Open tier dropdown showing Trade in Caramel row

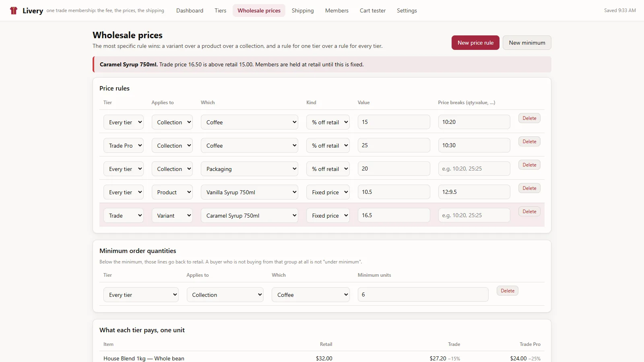point(124,216)
